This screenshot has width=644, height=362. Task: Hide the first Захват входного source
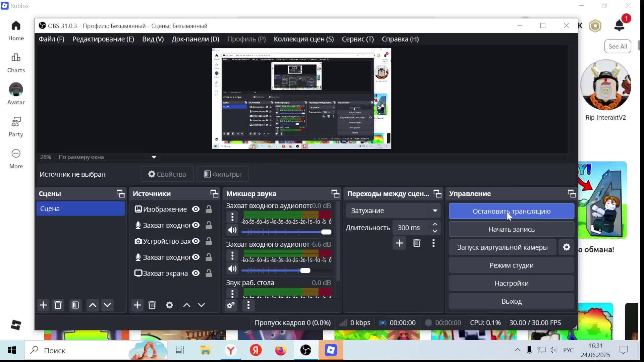(196, 225)
